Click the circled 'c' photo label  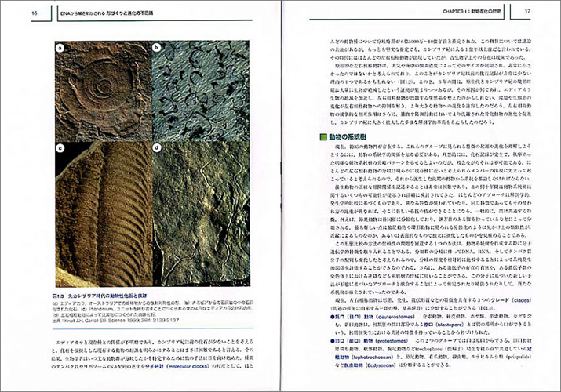pos(60,147)
